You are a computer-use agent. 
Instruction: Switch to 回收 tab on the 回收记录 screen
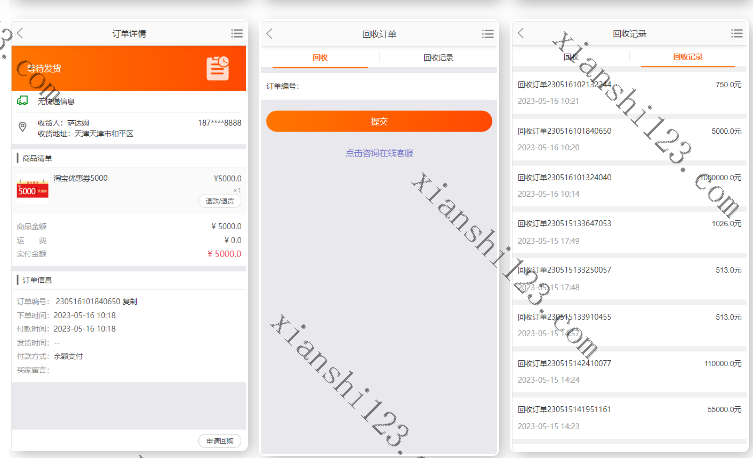(571, 57)
